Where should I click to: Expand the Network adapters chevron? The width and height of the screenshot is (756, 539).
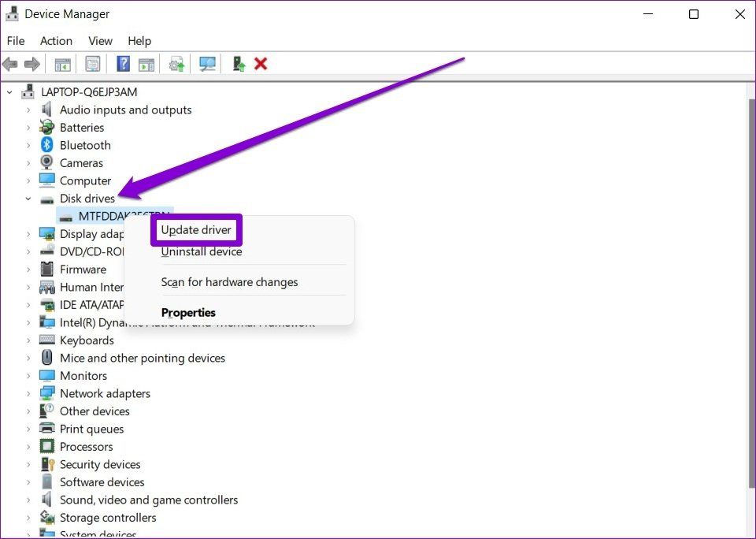(28, 393)
